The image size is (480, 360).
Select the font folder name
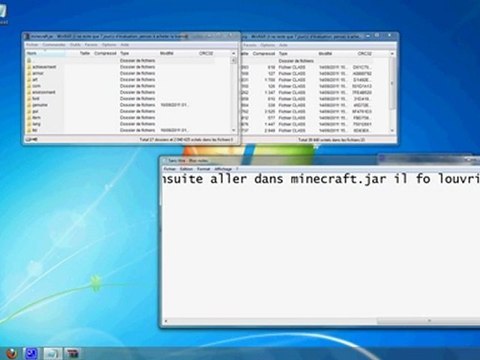36,99
